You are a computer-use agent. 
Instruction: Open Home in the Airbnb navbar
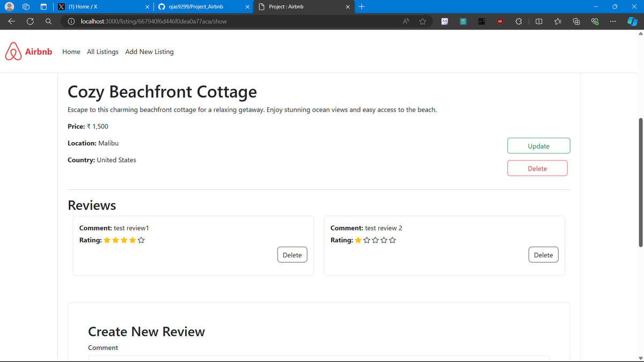tap(71, 51)
